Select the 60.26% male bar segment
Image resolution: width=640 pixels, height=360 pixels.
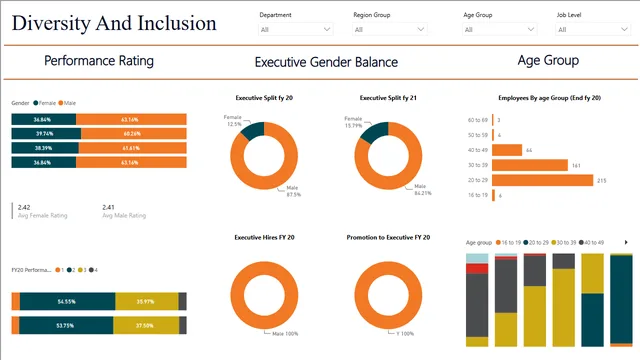[134, 133]
